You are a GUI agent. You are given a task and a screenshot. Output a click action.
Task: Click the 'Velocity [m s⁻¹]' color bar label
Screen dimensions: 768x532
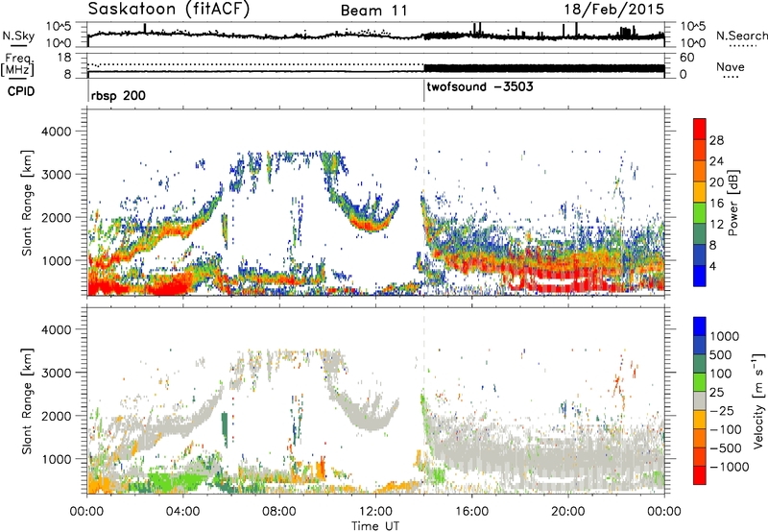click(x=758, y=400)
